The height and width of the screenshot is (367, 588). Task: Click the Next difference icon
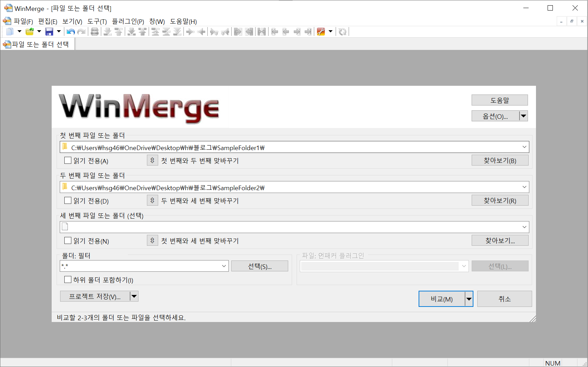click(x=108, y=32)
